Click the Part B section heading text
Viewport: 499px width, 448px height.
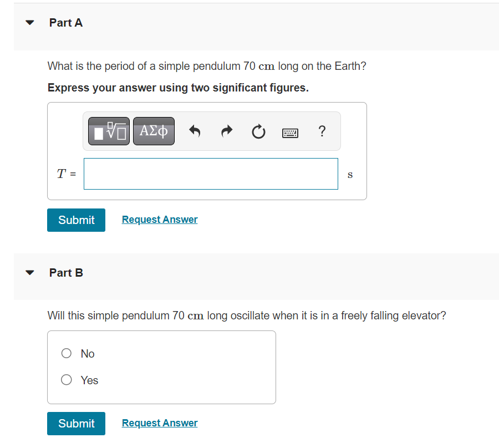[66, 273]
